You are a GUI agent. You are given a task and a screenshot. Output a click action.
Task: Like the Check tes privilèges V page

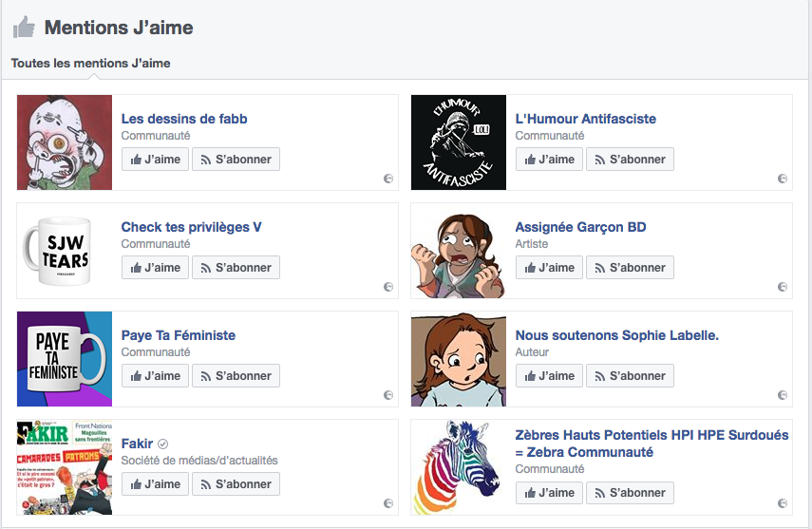pyautogui.click(x=156, y=268)
